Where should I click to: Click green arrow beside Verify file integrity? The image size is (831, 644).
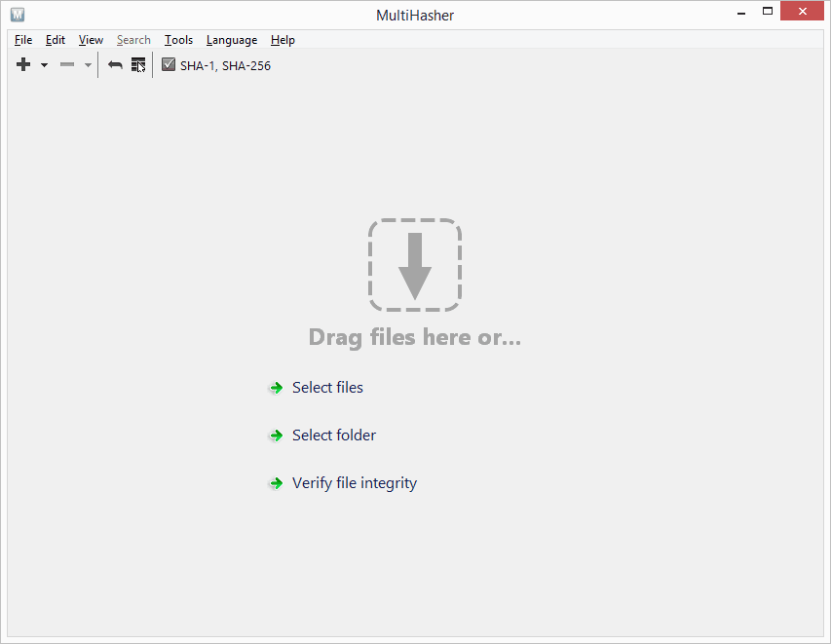[276, 483]
